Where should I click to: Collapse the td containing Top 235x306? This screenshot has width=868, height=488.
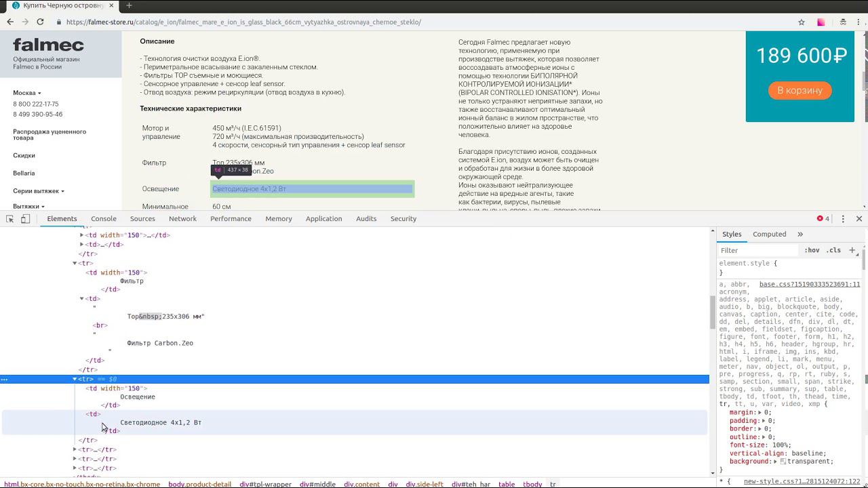pyautogui.click(x=82, y=299)
